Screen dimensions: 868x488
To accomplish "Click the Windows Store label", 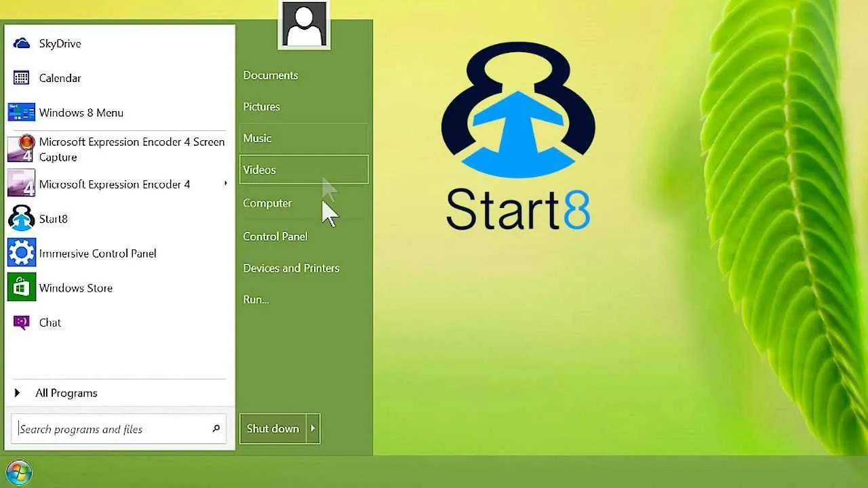I will click(x=76, y=287).
